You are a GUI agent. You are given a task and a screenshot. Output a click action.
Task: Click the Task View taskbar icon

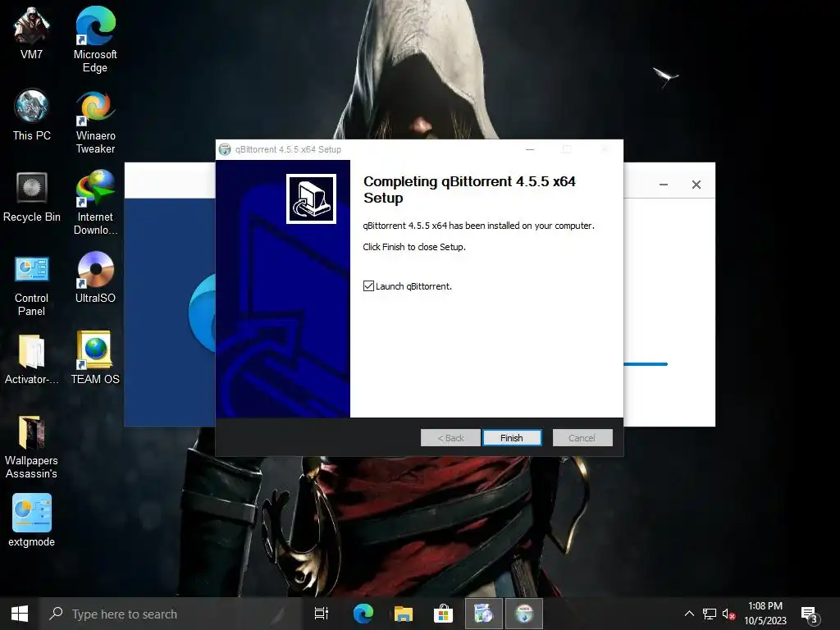point(322,614)
